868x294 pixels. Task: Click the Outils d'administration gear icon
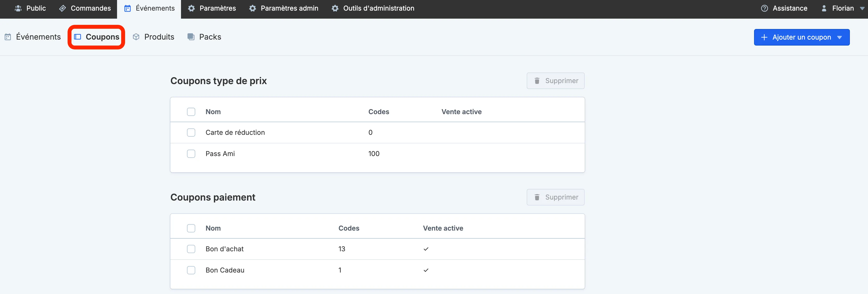pyautogui.click(x=335, y=9)
